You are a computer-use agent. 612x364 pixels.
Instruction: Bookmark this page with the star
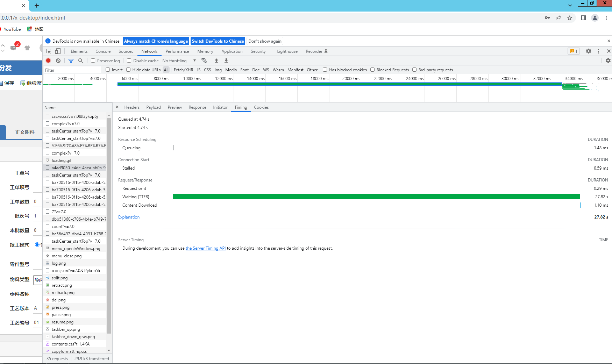coord(570,18)
